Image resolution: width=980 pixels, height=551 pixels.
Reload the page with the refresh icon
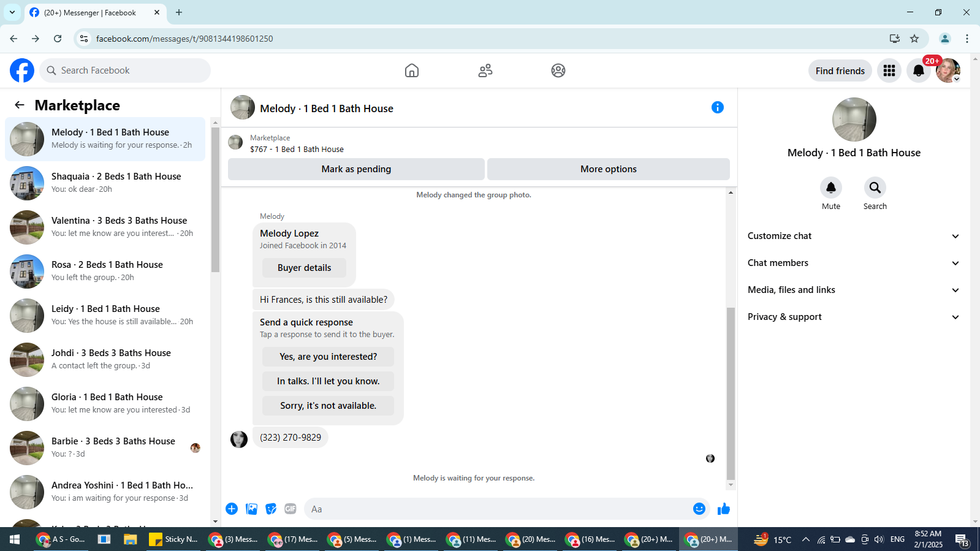[58, 39]
